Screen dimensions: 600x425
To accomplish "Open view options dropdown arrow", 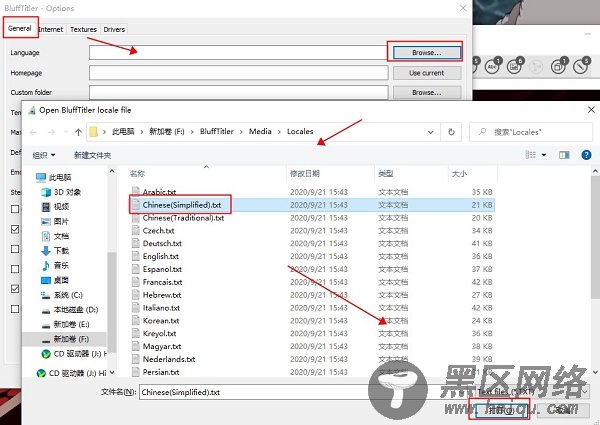I will click(x=544, y=155).
